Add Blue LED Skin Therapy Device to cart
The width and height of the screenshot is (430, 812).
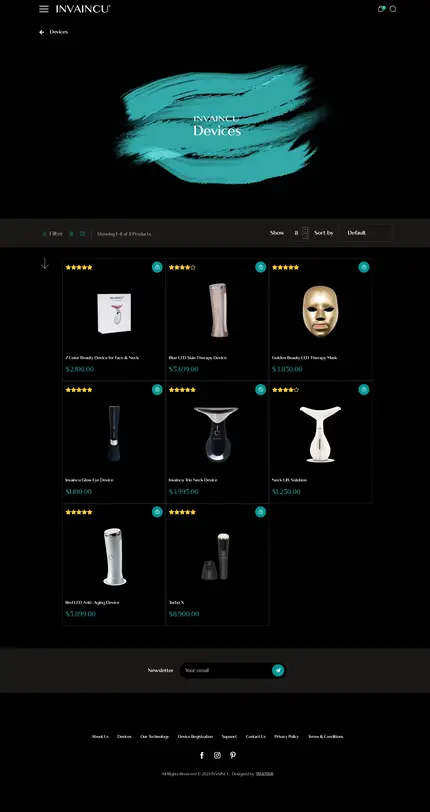click(261, 267)
